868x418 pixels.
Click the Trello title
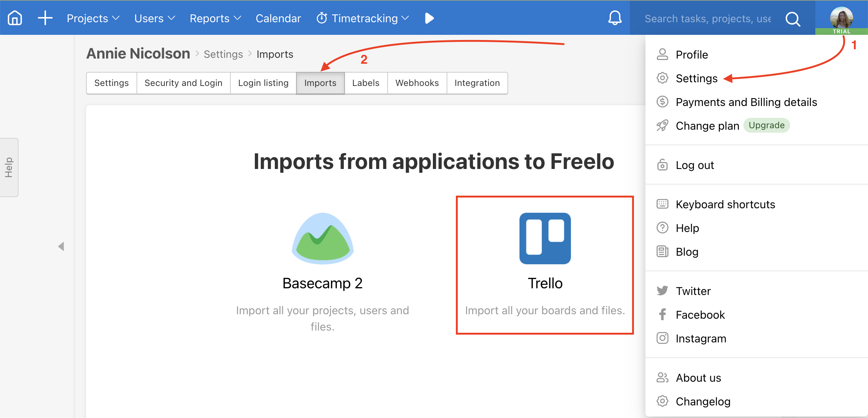545,283
